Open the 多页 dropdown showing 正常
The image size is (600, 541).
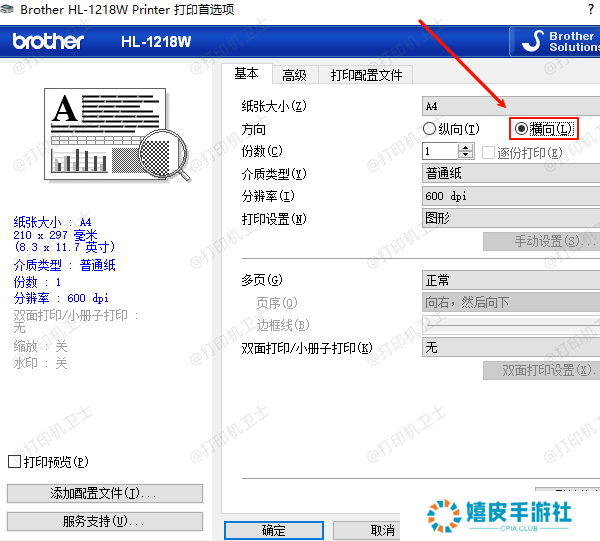click(510, 280)
